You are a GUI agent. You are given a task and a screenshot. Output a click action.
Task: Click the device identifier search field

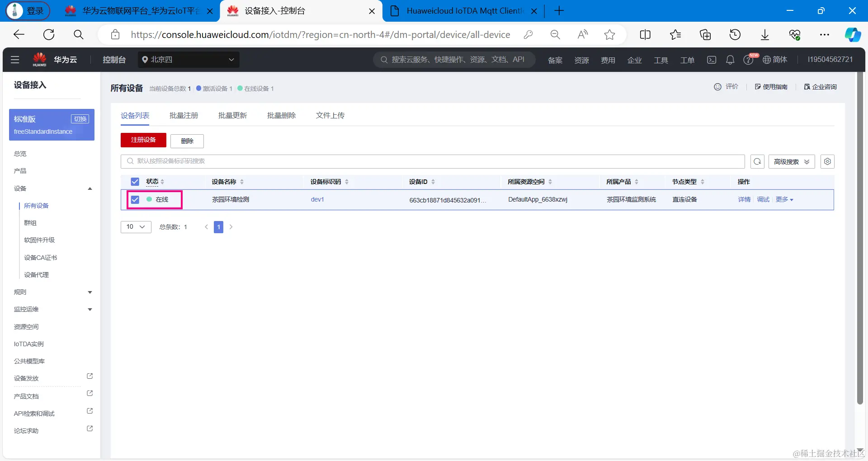tap(433, 161)
